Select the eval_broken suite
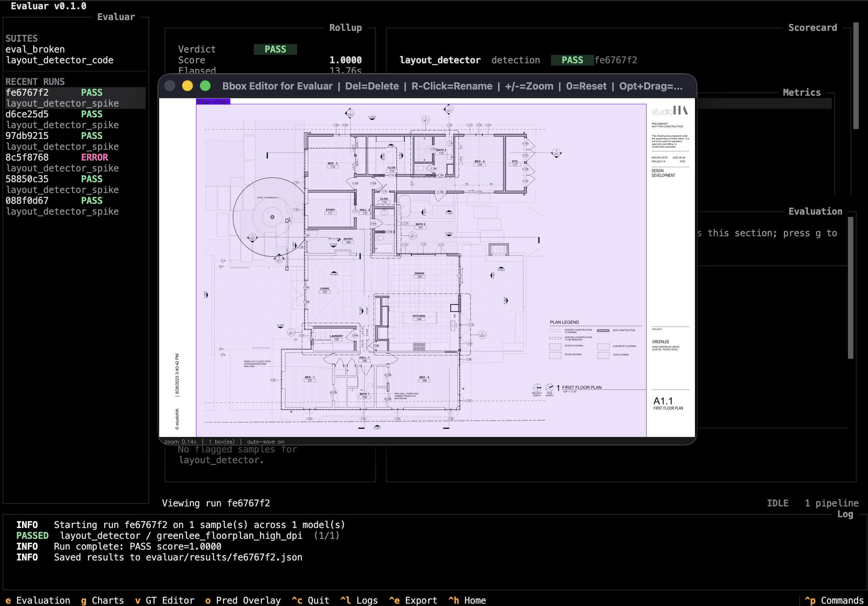Screen dimensions: 868x606 coord(35,49)
